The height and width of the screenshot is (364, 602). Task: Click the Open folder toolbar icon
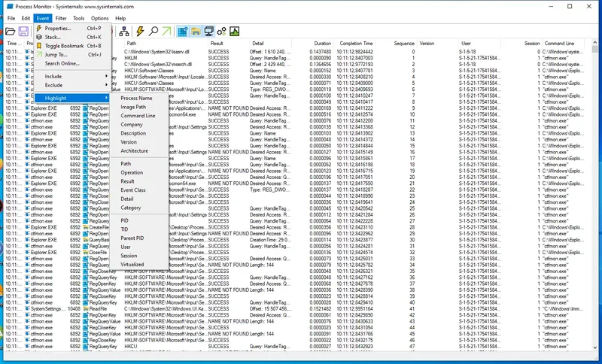pos(10,32)
